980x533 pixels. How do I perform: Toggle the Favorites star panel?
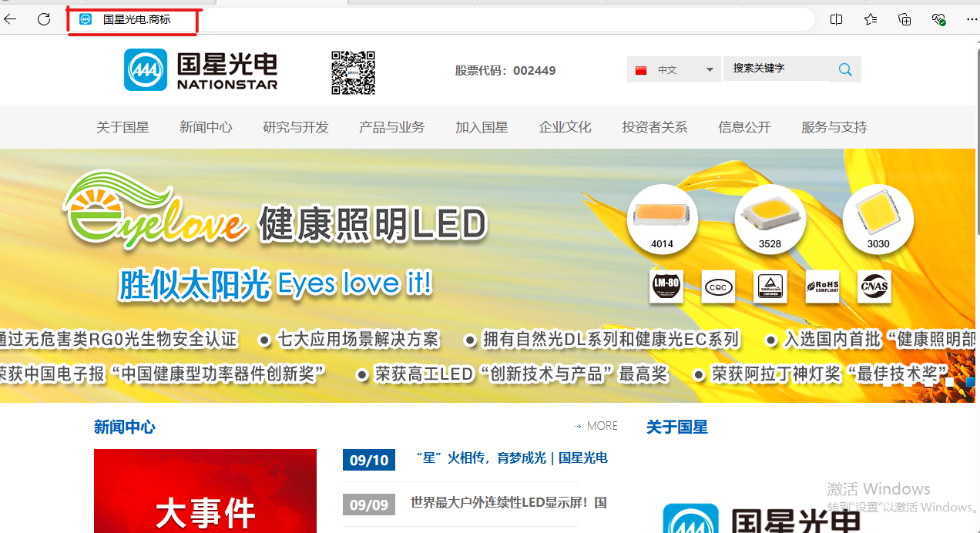click(x=871, y=18)
